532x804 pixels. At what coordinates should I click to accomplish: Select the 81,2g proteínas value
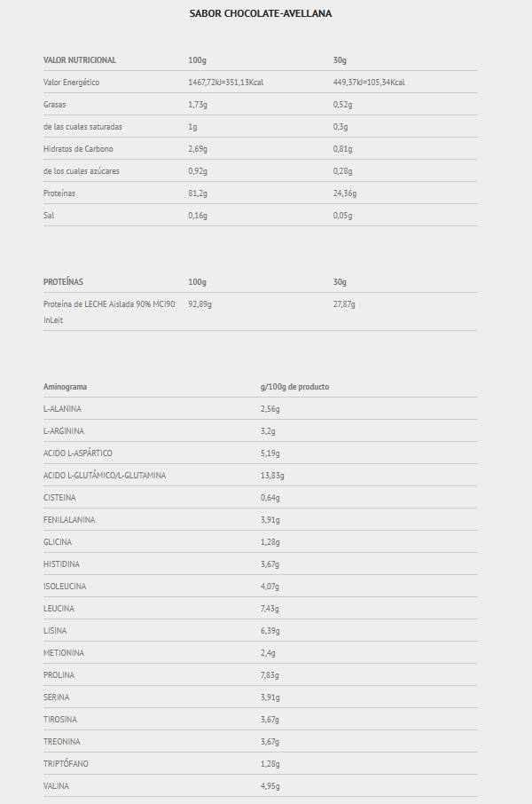point(198,193)
